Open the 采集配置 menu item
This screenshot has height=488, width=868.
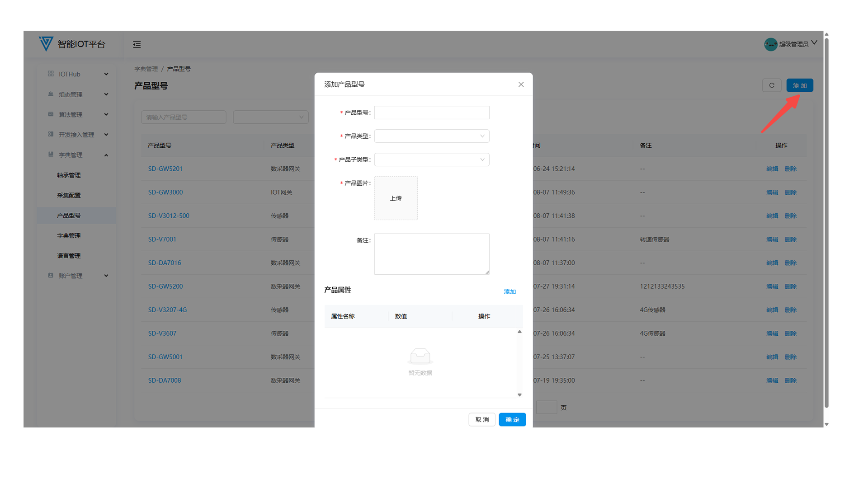coord(69,195)
